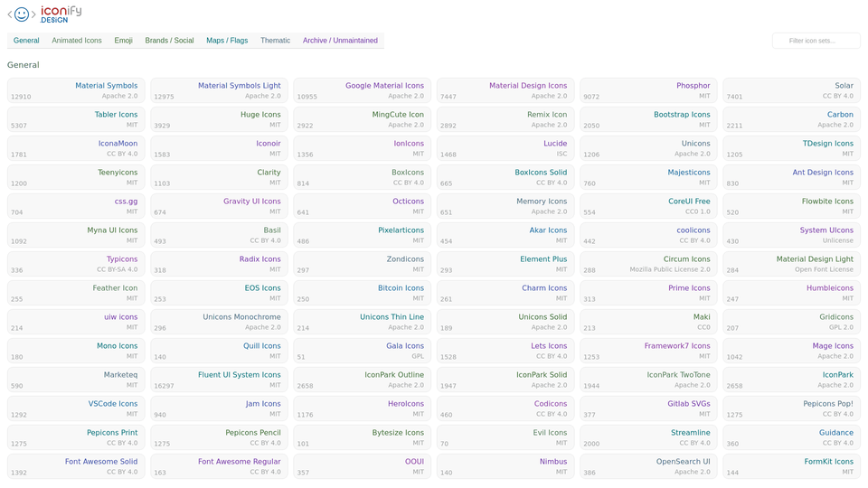Open MingCute Icon set
Image resolution: width=868 pixels, height=488 pixels.
[x=362, y=119]
